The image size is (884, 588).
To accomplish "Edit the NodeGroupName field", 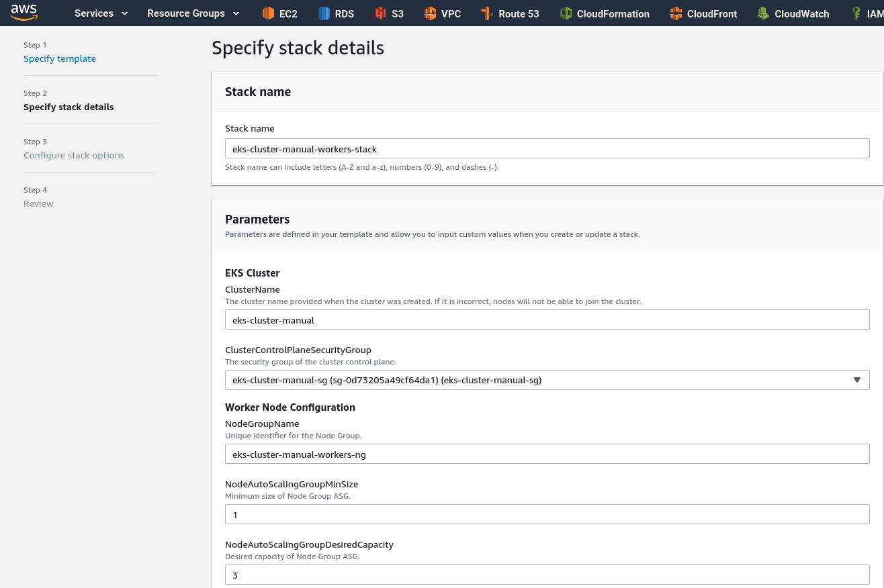I will pyautogui.click(x=547, y=454).
